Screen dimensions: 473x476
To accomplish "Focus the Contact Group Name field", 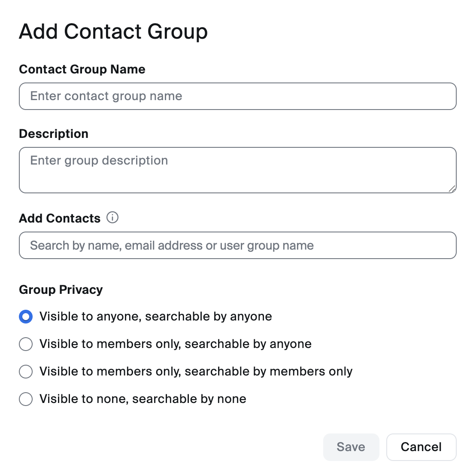I will (237, 96).
